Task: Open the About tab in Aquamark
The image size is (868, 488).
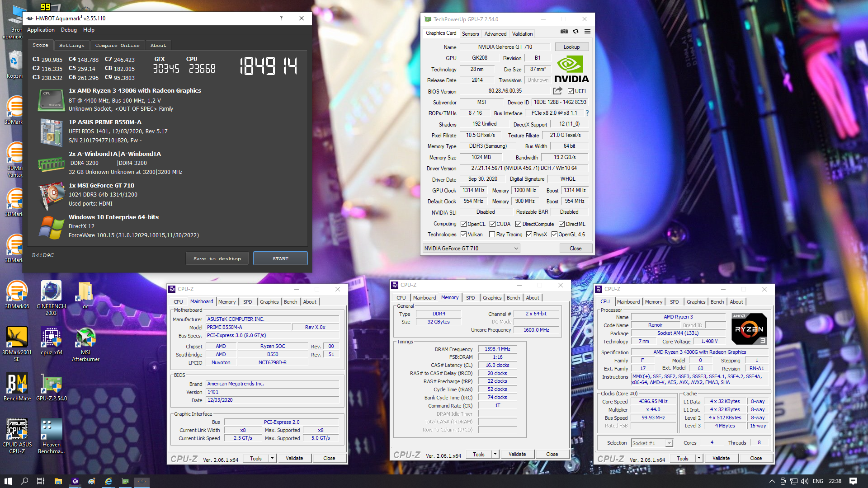Action: click(158, 45)
